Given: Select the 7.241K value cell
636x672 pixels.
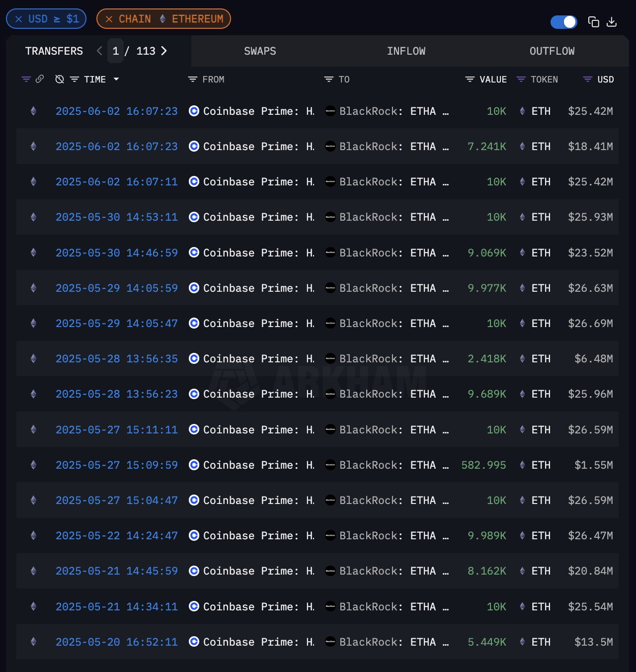Looking at the screenshot, I should click(486, 147).
